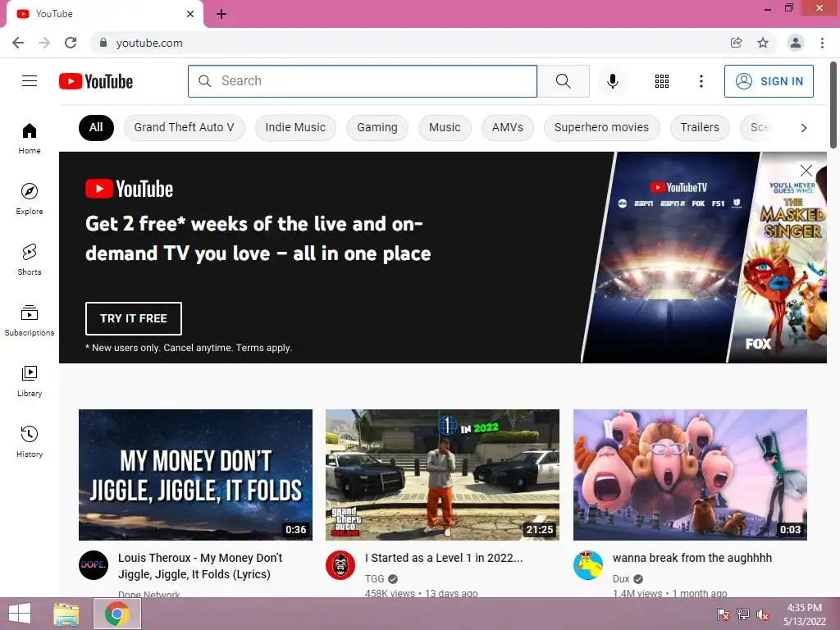840x630 pixels.
Task: Go to Home in sidebar
Action: click(x=30, y=138)
